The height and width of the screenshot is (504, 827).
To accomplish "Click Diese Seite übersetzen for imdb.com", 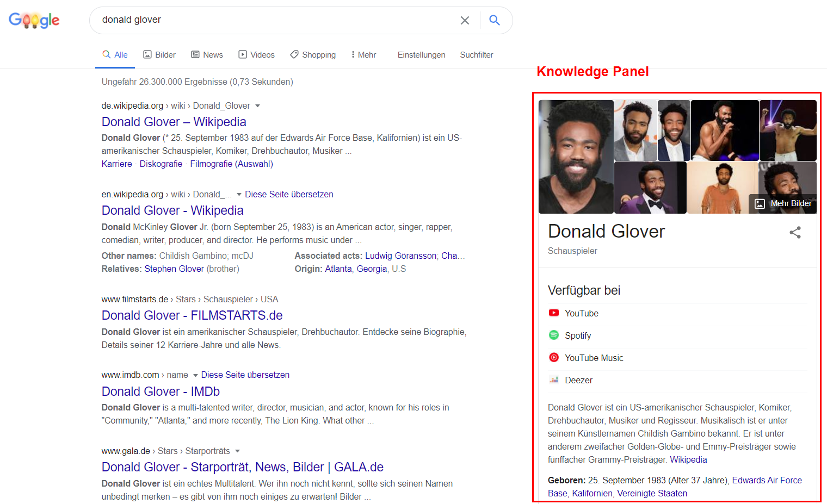I will (245, 375).
